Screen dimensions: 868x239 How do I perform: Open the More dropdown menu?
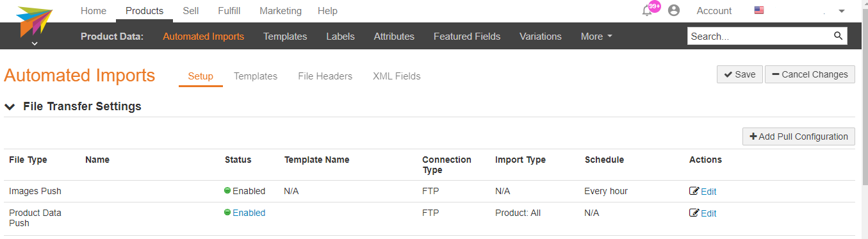click(596, 37)
